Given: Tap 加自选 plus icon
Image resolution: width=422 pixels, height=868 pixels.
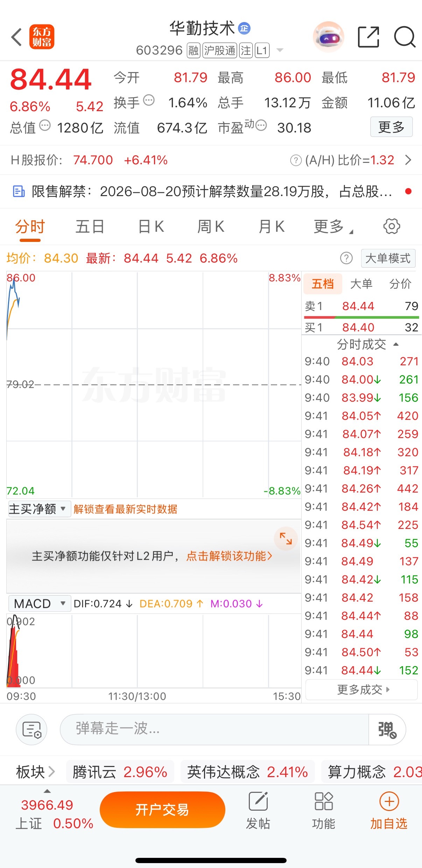Looking at the screenshot, I should pyautogui.click(x=389, y=801).
